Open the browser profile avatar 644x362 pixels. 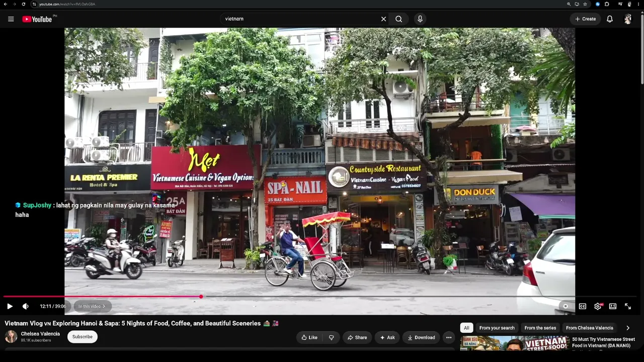coord(629,4)
